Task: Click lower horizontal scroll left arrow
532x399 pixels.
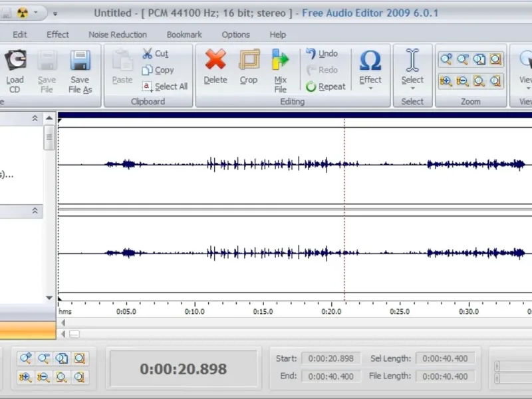Action: (63, 334)
